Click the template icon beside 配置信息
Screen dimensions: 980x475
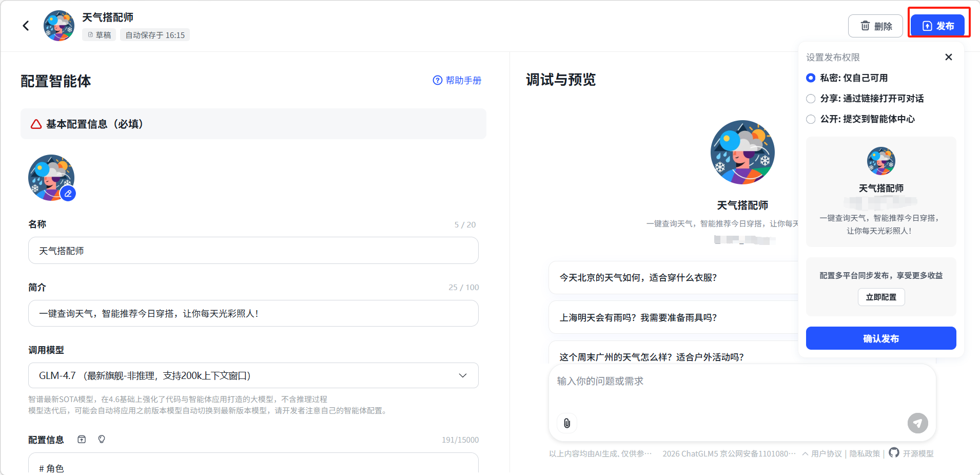[82, 440]
